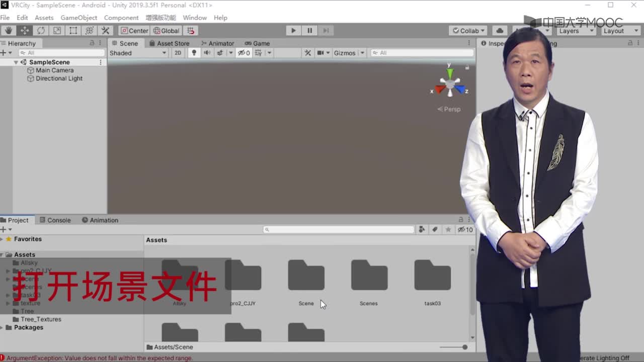This screenshot has width=644, height=362.
Task: Switch to the Console tab
Action: tap(55, 220)
